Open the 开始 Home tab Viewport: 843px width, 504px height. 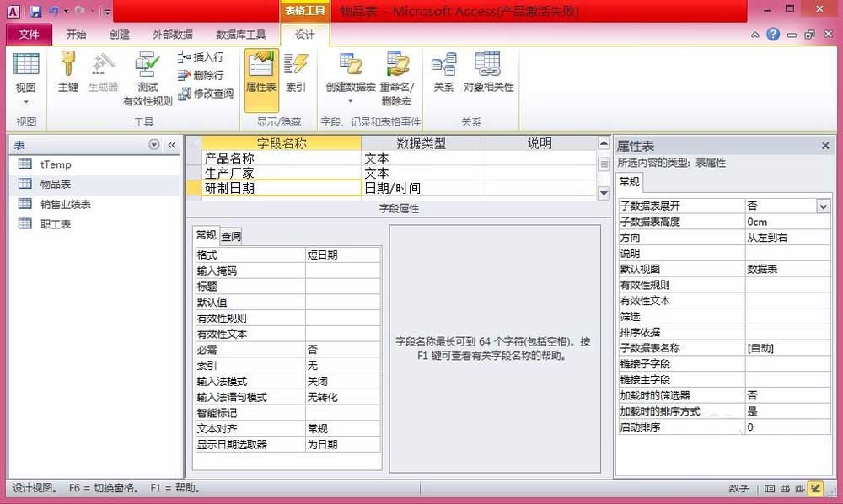(x=76, y=35)
